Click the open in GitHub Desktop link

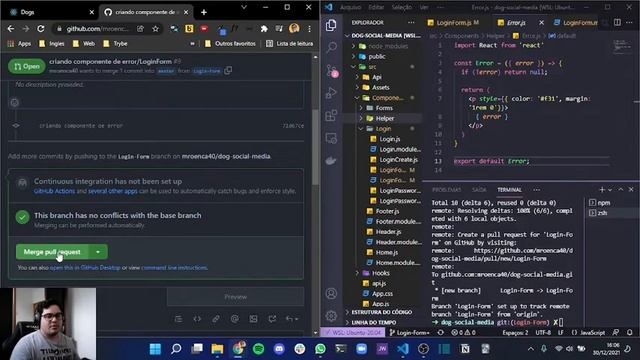point(85,267)
